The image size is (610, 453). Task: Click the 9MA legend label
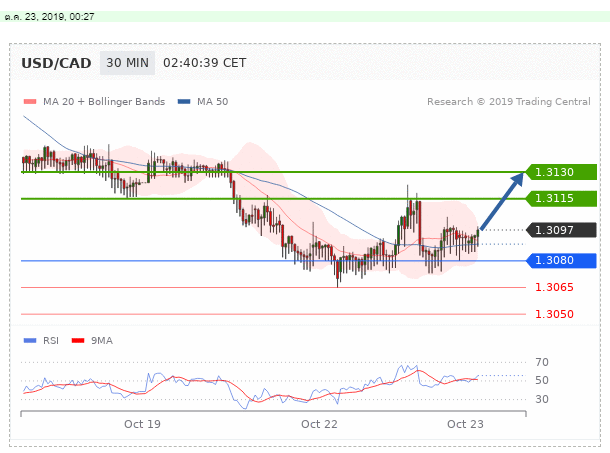pyautogui.click(x=102, y=341)
